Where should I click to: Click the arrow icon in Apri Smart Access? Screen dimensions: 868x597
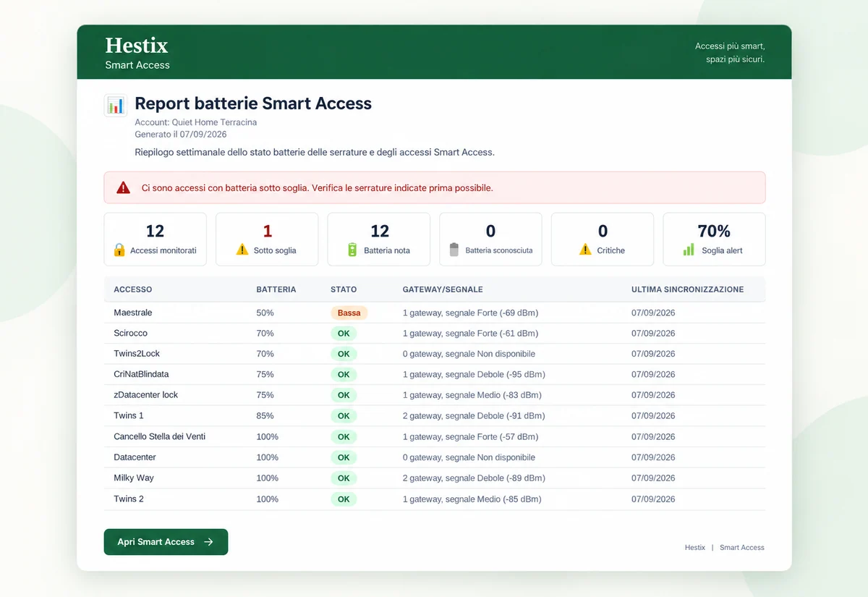(x=208, y=542)
